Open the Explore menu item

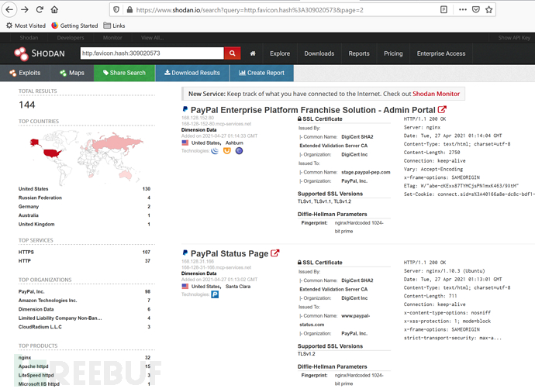tap(280, 53)
